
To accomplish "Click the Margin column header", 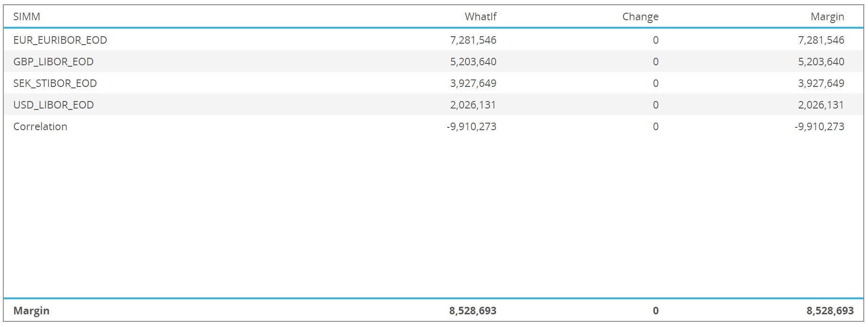I will pos(827,17).
